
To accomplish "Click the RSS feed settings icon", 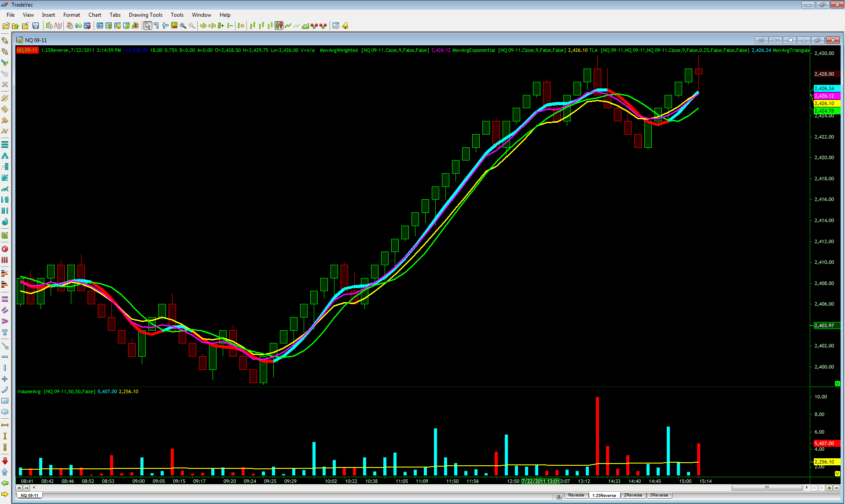I will tap(70, 26).
